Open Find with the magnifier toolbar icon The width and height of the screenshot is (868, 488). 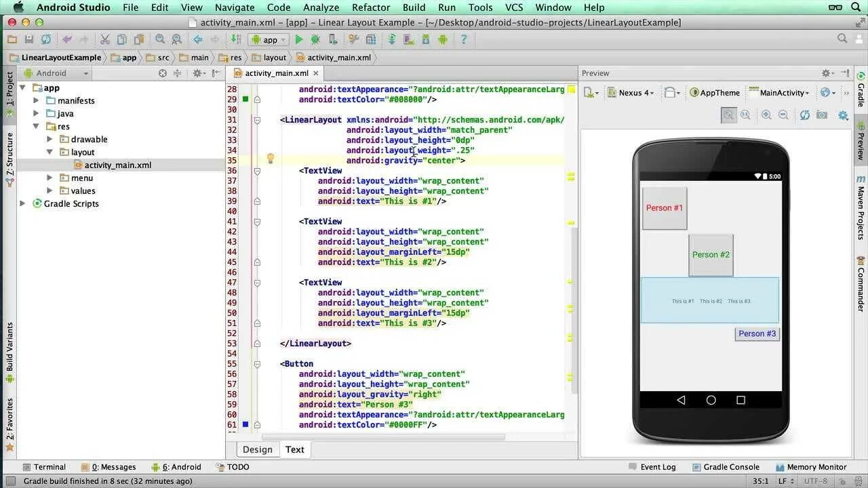click(x=160, y=39)
